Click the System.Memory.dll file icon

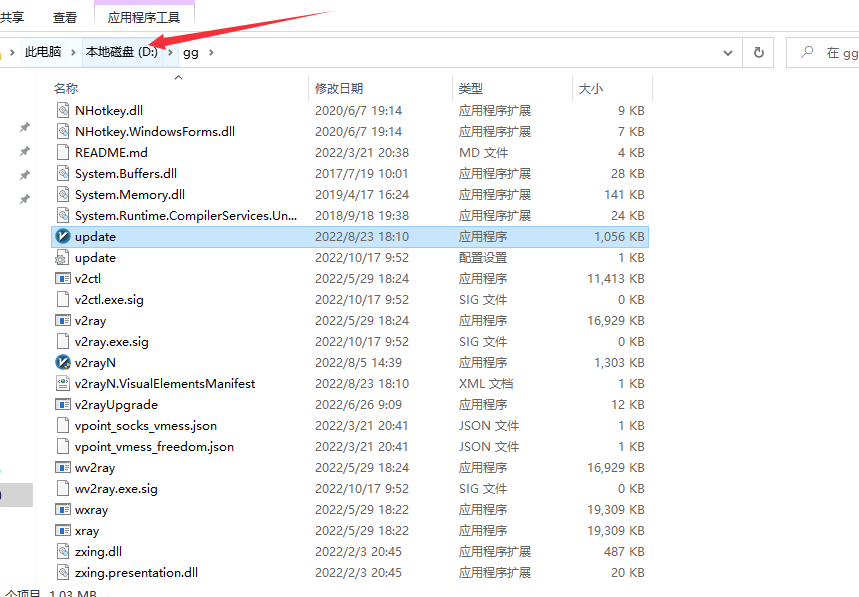coord(63,194)
